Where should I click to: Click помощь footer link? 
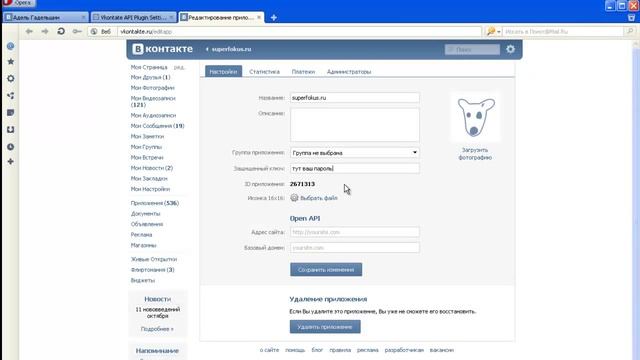coord(295,350)
